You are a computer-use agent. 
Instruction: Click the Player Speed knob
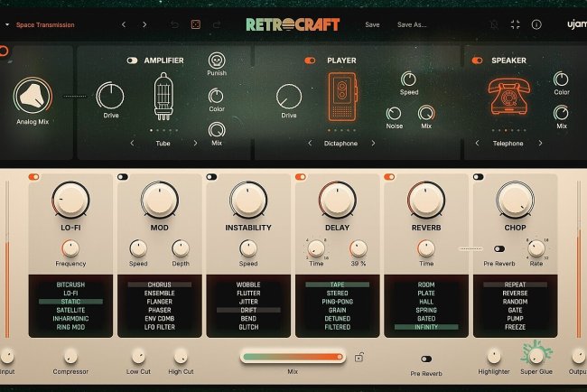point(408,79)
